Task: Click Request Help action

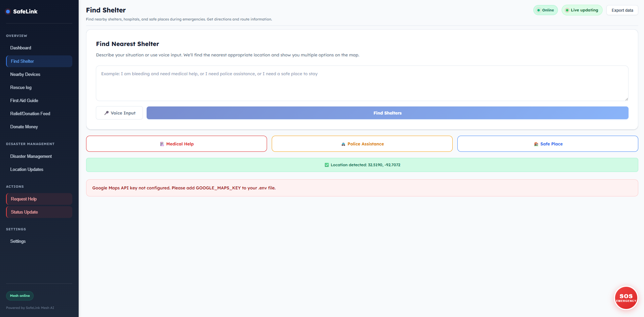Action: point(39,199)
